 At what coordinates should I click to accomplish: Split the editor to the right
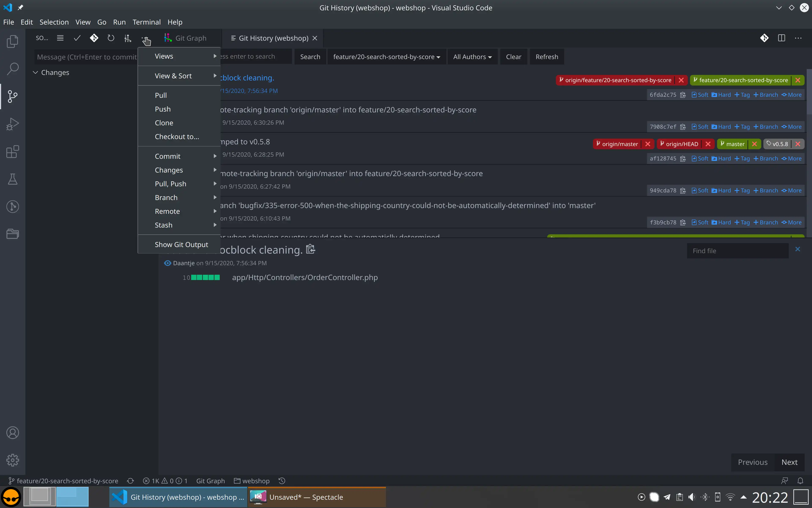782,38
